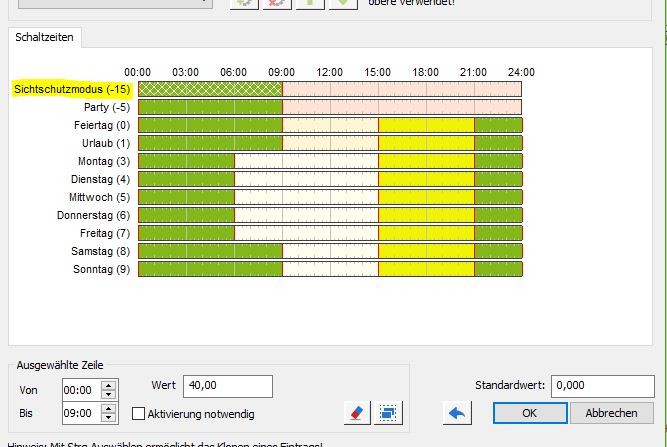Viewport: 667px width, 447px height.
Task: Select yellow segment in the Urlaub row
Action: (427, 143)
